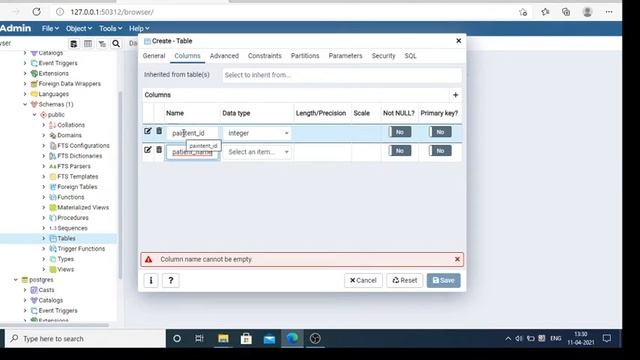640x360 pixels.
Task: Open the Tools menu
Action: pos(111,29)
